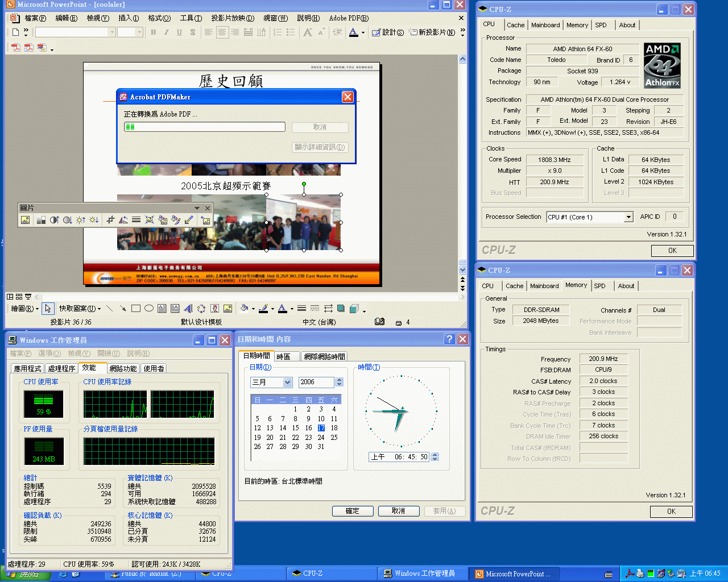The width and height of the screenshot is (728, 582).
Task: Click 3-D Style icon in drawing toolbar
Action: [x=354, y=309]
